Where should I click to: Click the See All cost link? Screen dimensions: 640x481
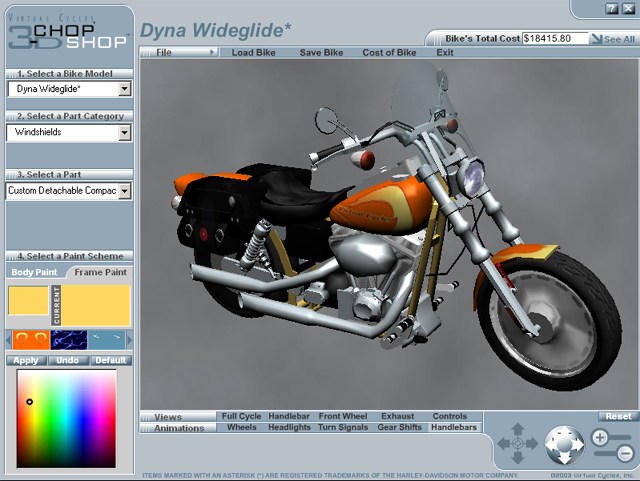tap(612, 39)
